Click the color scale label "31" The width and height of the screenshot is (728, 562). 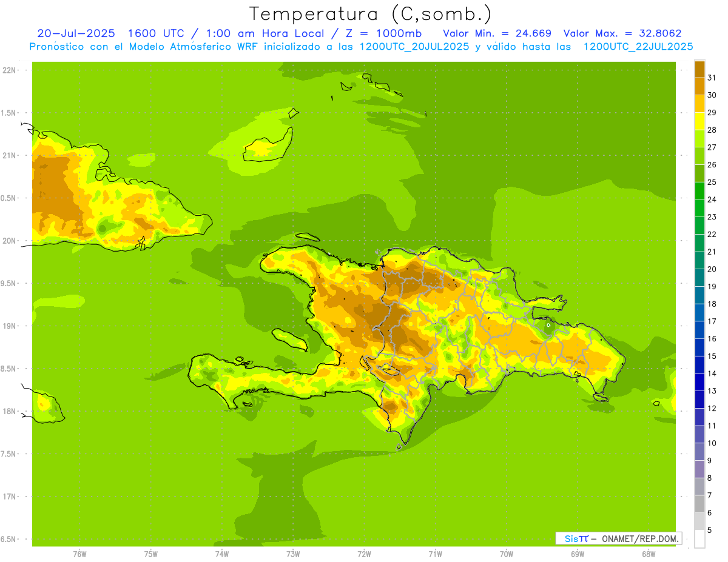[x=712, y=78]
